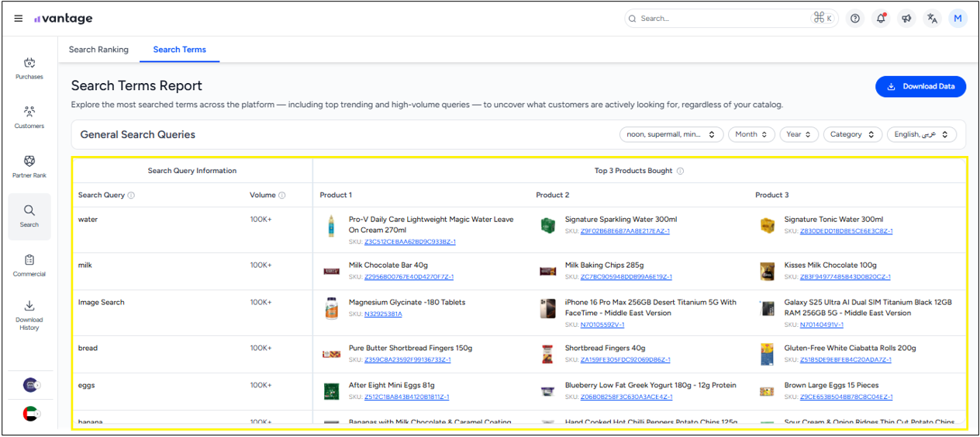Image resolution: width=980 pixels, height=437 pixels.
Task: Expand the Year filter dropdown
Action: 799,134
